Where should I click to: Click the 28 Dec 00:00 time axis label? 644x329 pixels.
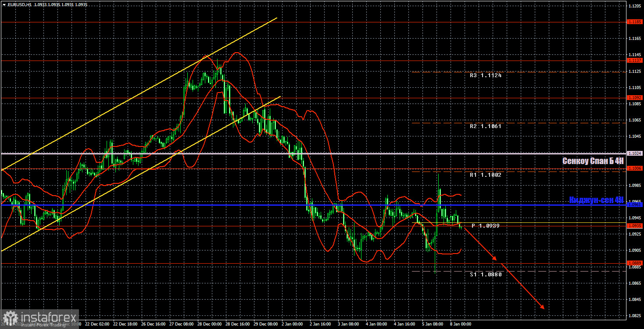(x=209, y=324)
